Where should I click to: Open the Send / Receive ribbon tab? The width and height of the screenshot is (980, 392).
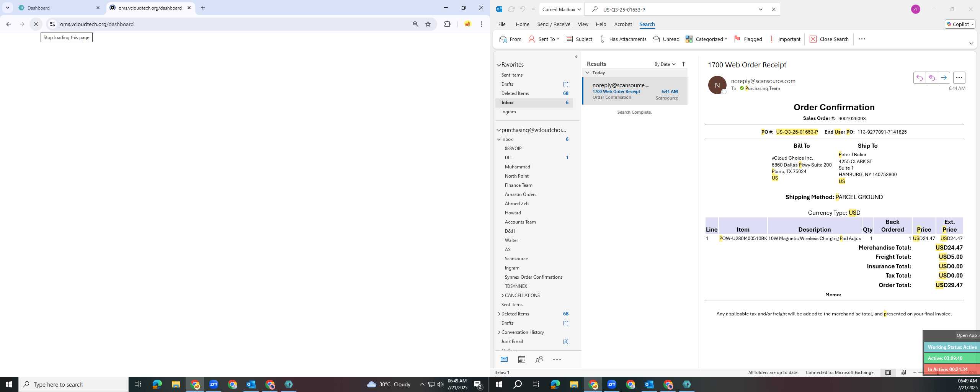[554, 24]
